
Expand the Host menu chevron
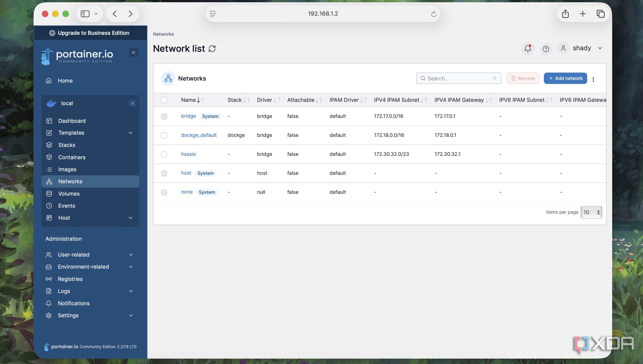(131, 218)
